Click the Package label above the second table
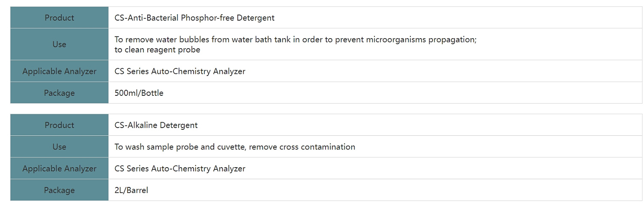The image size is (644, 208). (59, 93)
